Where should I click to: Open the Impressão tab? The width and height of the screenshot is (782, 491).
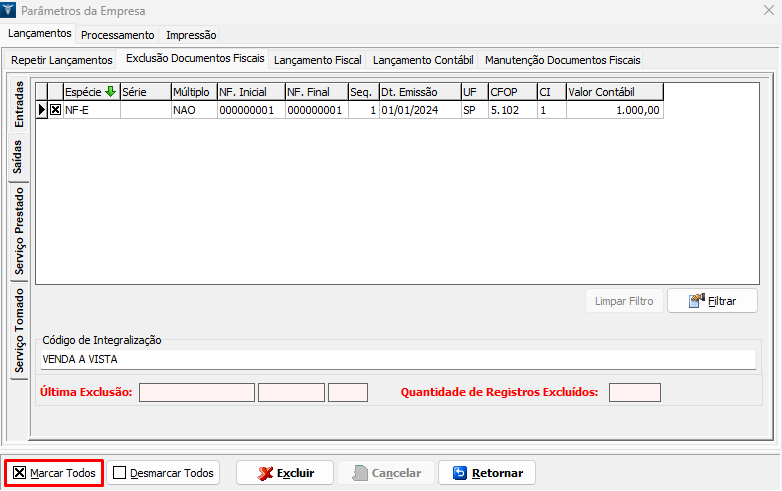coord(190,35)
